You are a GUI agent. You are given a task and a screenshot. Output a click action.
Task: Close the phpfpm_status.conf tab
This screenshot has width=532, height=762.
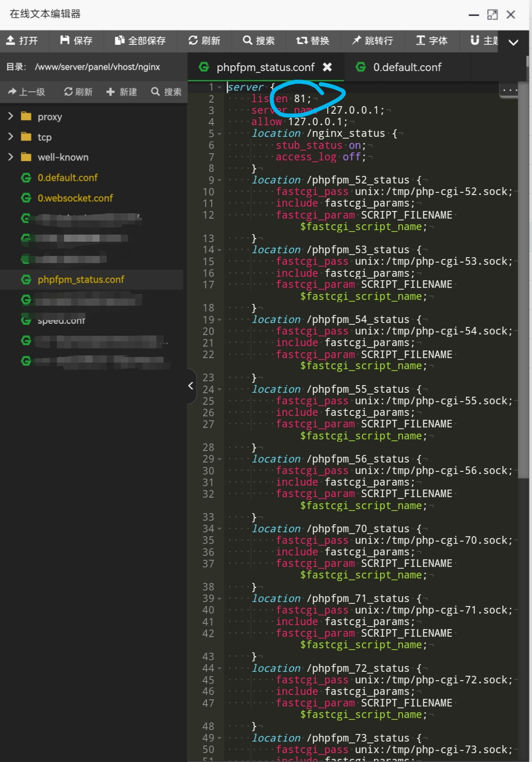tap(327, 67)
